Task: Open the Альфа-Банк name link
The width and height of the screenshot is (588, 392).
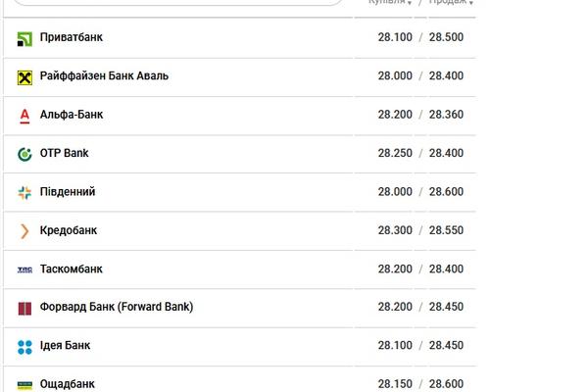Action: point(72,115)
